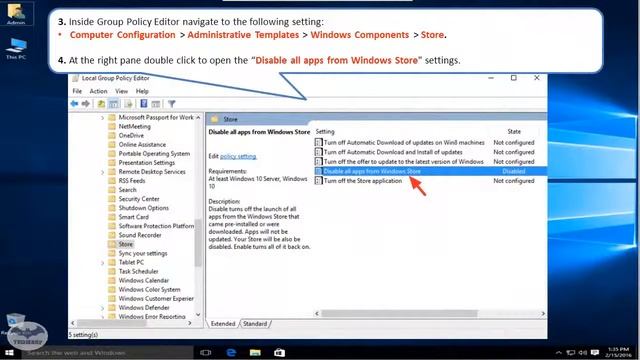
Task: Switch to the Extended tab
Action: (223, 324)
